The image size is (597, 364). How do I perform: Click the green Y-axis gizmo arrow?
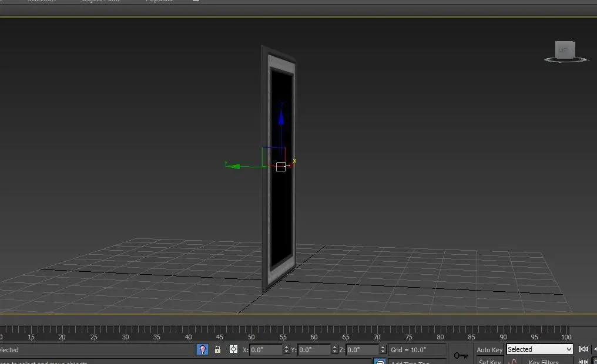pyautogui.click(x=232, y=166)
